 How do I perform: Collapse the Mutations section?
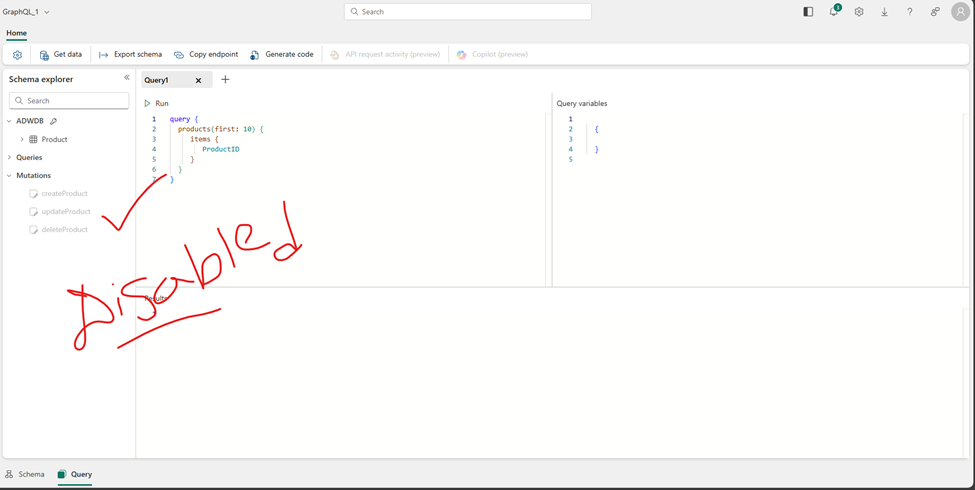point(10,176)
